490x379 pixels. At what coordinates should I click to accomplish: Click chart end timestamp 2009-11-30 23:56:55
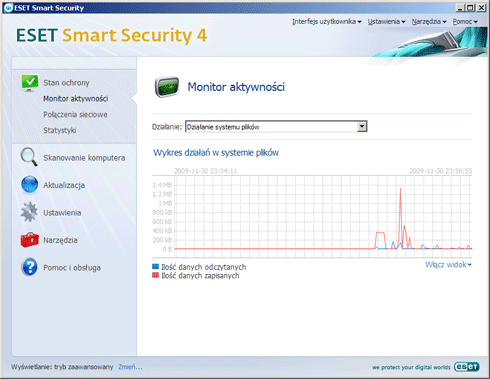[x=441, y=171]
